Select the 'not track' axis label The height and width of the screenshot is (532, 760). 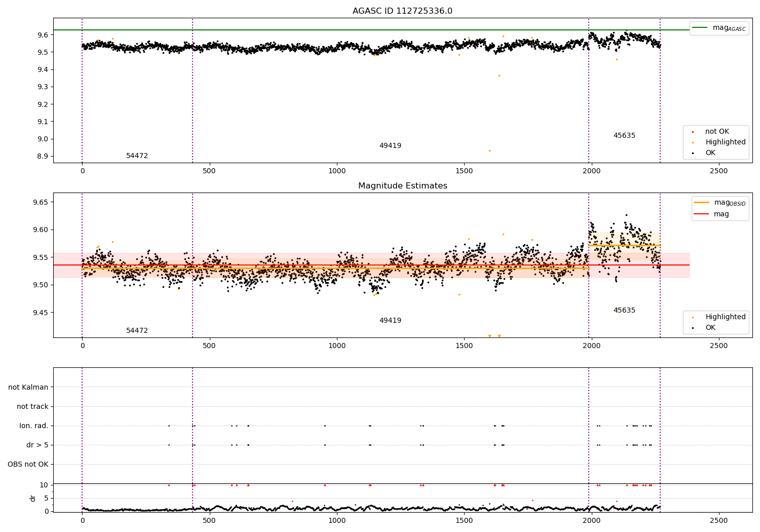[x=32, y=406]
